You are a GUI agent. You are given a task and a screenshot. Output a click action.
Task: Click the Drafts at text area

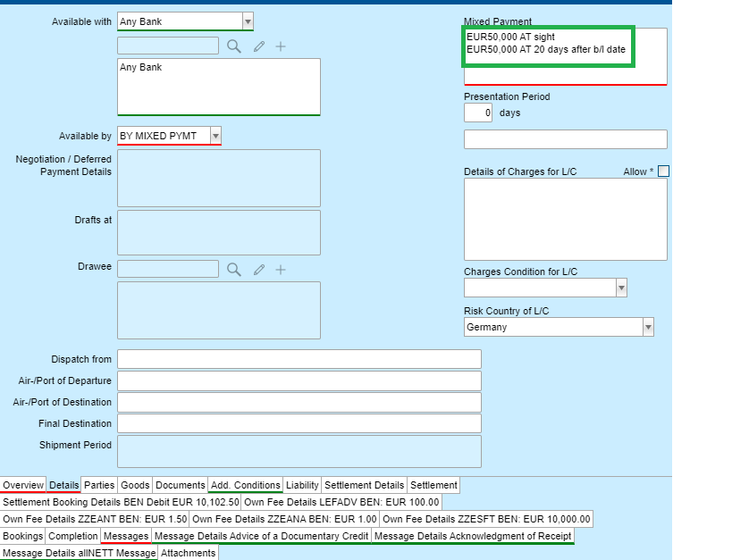coord(219,233)
